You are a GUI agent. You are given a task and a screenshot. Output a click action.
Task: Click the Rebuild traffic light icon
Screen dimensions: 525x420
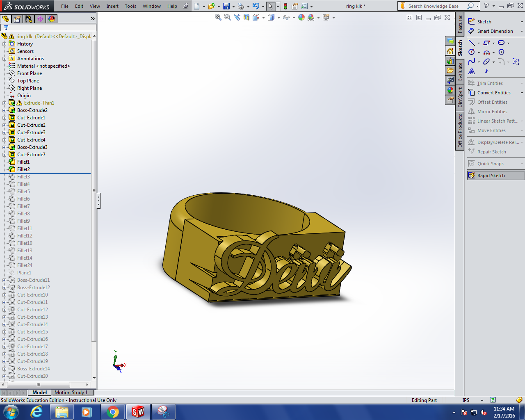click(285, 6)
